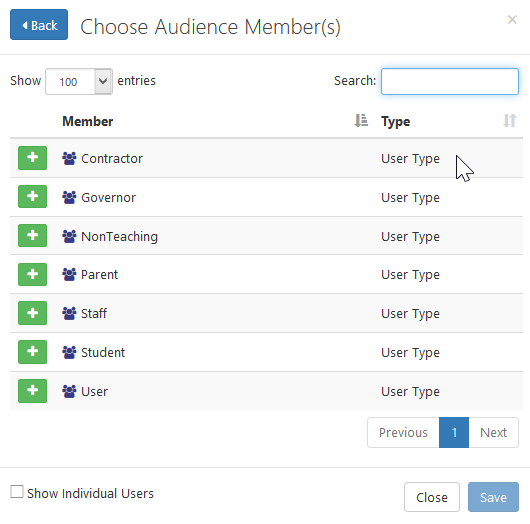Enable Show Individual Users checkbox
The width and height of the screenshot is (530, 524).
17,492
